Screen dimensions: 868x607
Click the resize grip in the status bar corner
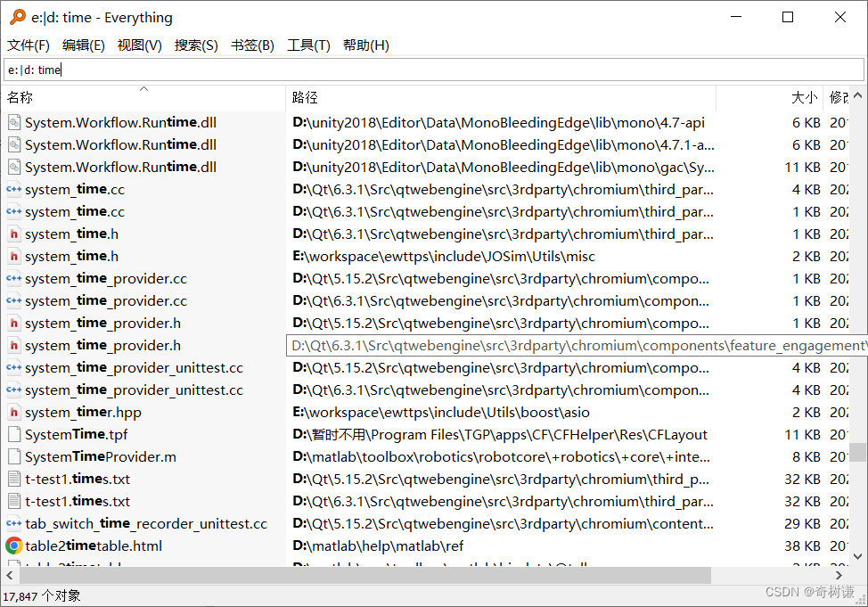pos(862,601)
